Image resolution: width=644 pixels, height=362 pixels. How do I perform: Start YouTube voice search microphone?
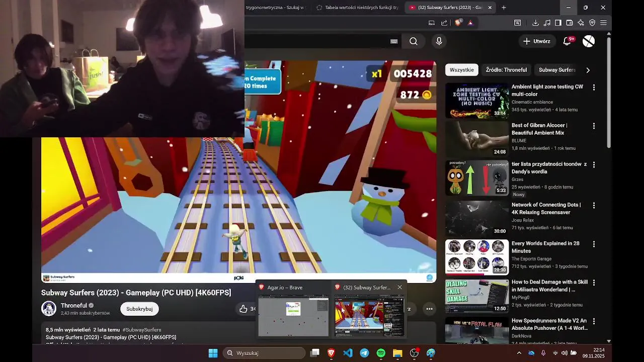click(x=439, y=41)
